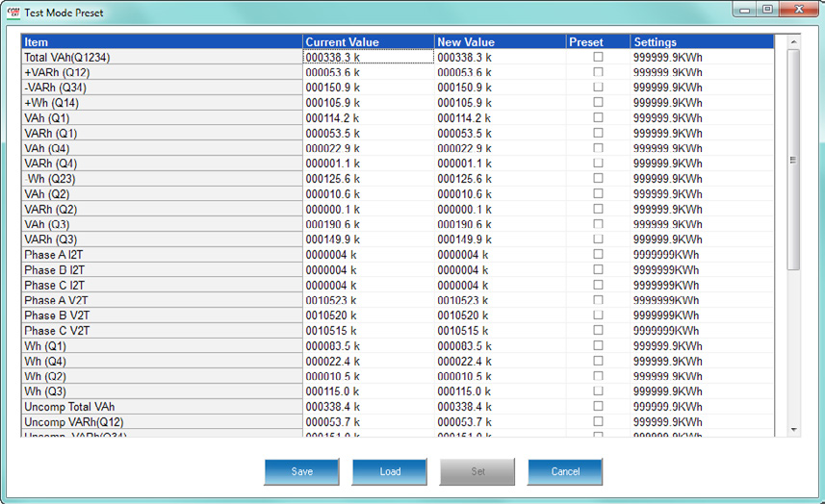
Task: Check the Preset box for +VARh (Q12)
Action: pos(598,72)
